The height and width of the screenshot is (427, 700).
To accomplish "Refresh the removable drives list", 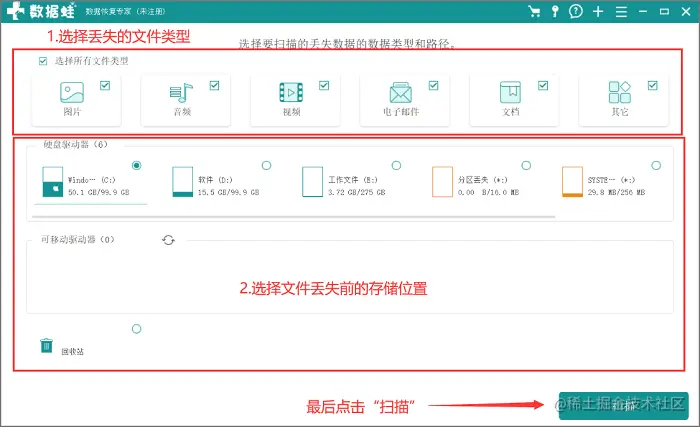I will click(168, 240).
